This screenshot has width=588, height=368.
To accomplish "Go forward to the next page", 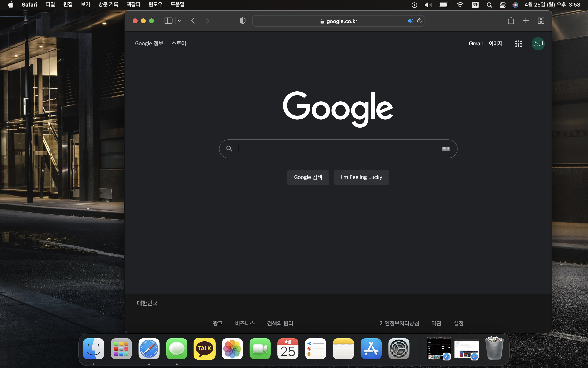I will click(x=207, y=21).
